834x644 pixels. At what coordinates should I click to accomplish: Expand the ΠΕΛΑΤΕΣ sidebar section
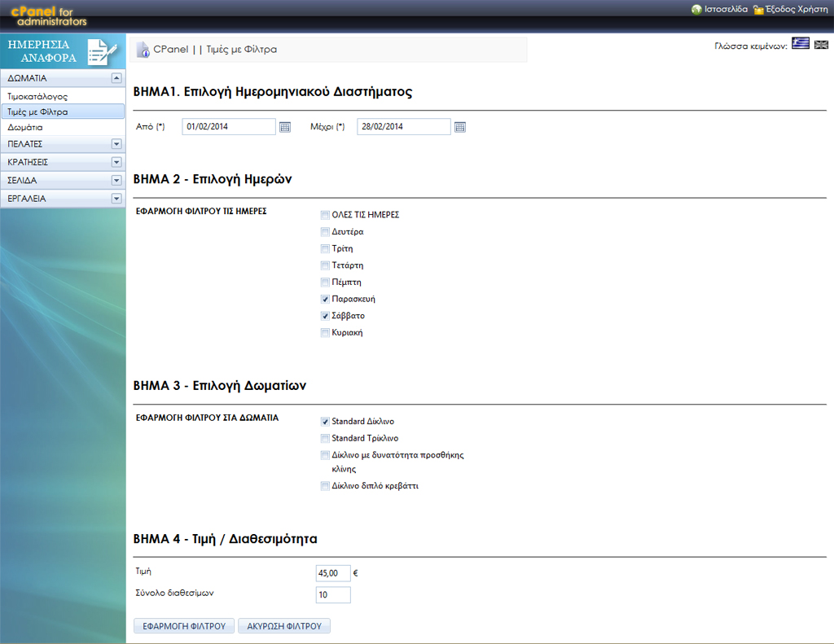(x=116, y=143)
